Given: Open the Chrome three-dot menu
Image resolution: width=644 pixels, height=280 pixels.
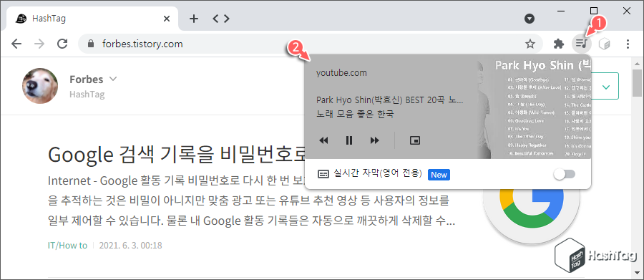Looking at the screenshot, I should pos(628,44).
